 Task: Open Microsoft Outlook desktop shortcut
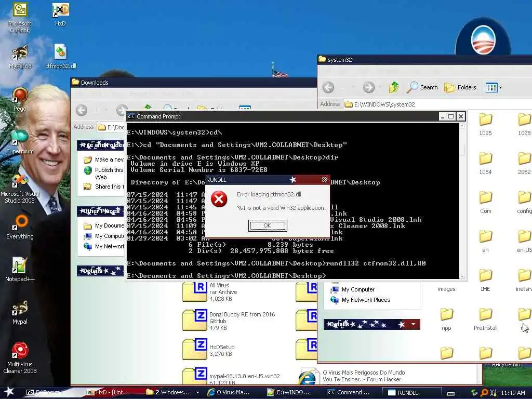[x=20, y=17]
